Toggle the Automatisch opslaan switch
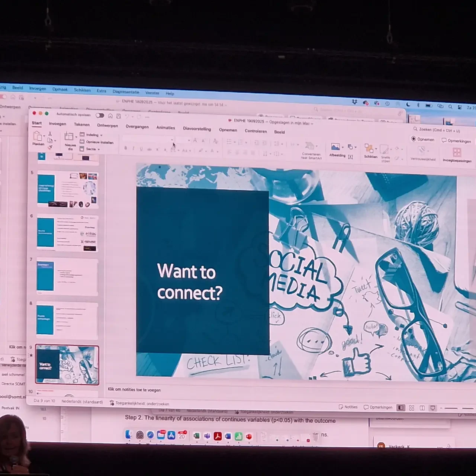The height and width of the screenshot is (476, 476). [x=100, y=115]
